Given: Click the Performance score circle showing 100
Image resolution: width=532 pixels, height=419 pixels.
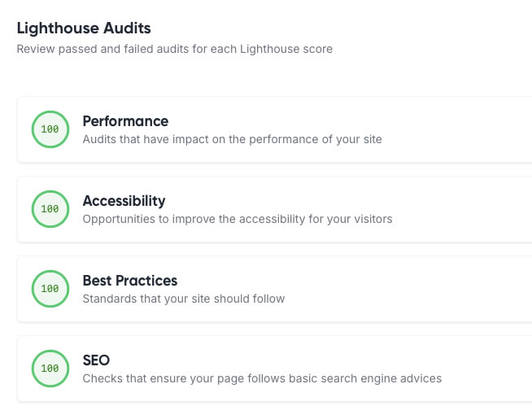Looking at the screenshot, I should 50,129.
